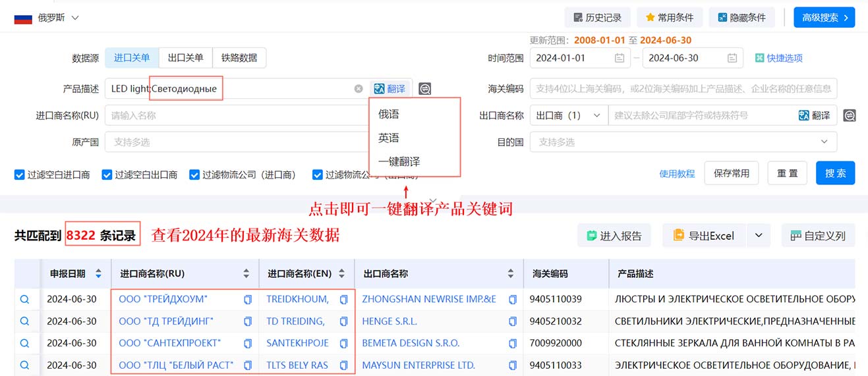Copy importer name ООО "САНТЕХПРОЕКТ"
The image size is (868, 376).
pos(248,343)
